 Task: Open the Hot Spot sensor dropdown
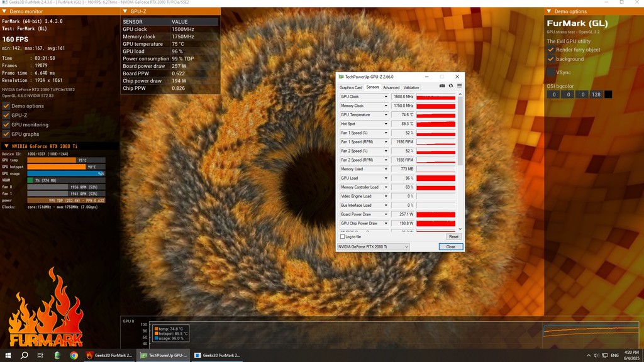point(386,124)
